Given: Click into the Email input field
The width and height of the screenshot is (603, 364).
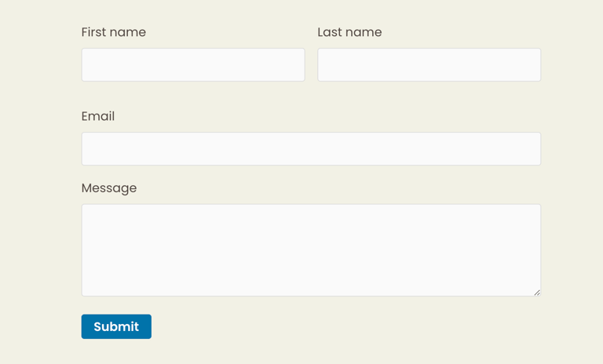Looking at the screenshot, I should point(311,148).
